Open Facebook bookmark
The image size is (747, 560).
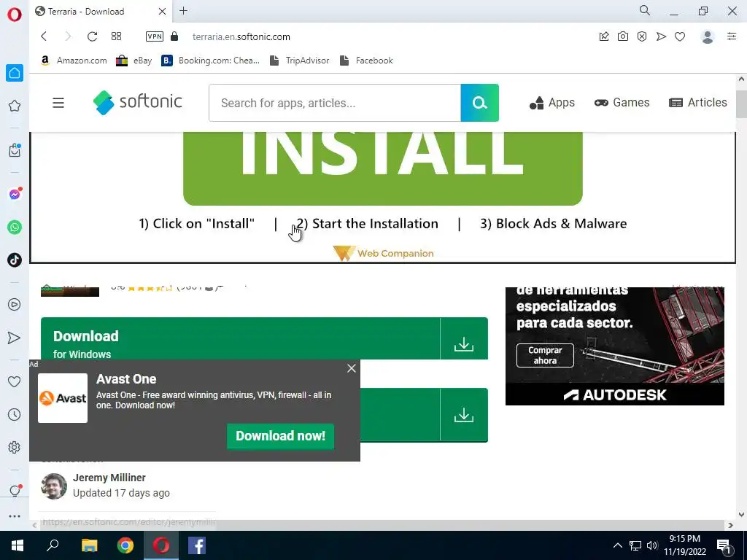(x=366, y=61)
